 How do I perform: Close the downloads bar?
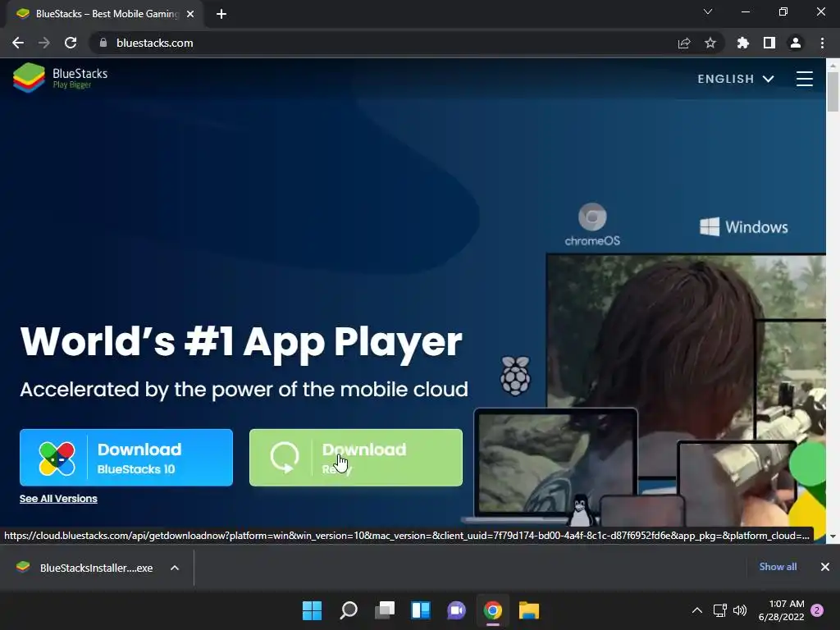(825, 567)
